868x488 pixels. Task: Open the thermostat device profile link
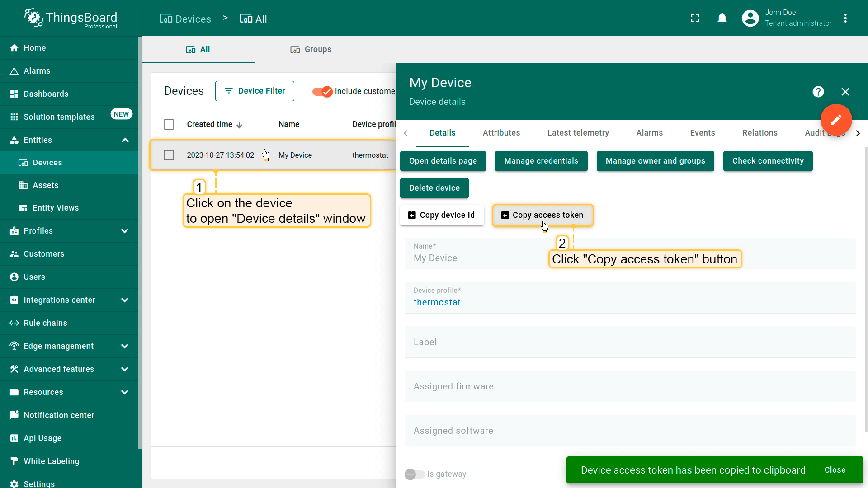click(x=437, y=302)
